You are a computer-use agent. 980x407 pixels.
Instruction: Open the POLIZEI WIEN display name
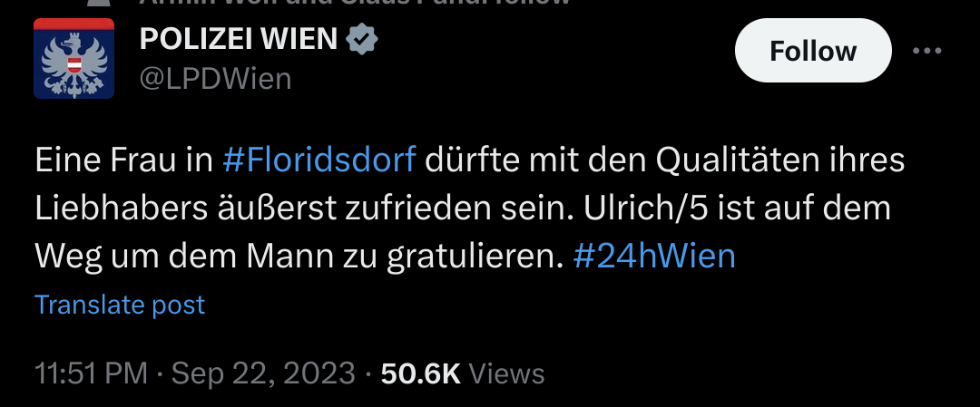pyautogui.click(x=239, y=40)
